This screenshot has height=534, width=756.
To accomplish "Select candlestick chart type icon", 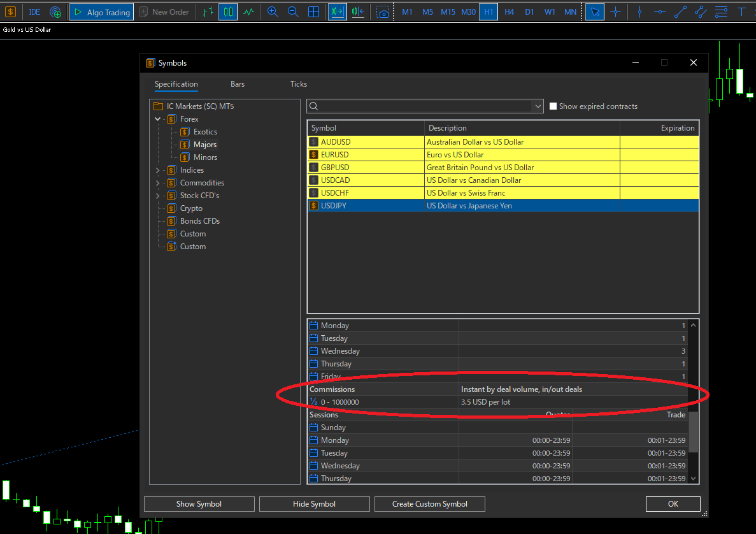I will click(x=227, y=12).
